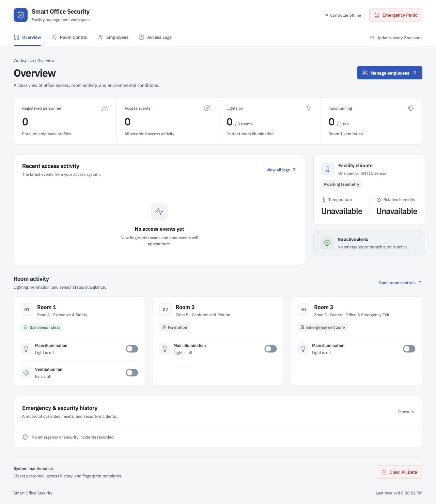Viewport: 436px width, 504px height.
Task: Enable the Room 1 Ventilation fan switch
Action: [132, 373]
